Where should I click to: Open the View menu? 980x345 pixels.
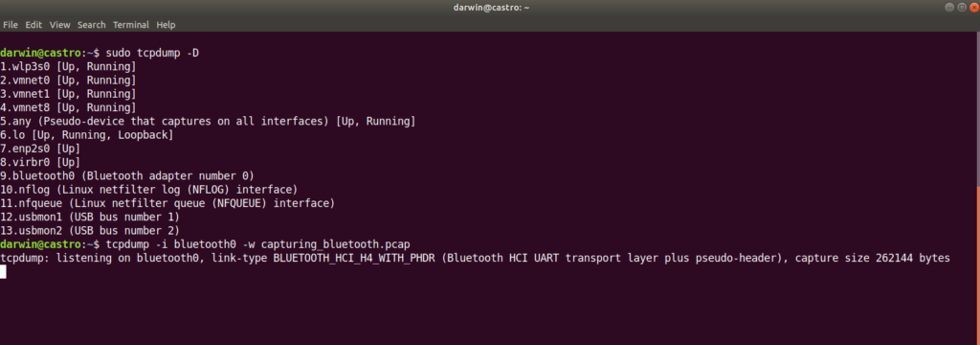[x=60, y=25]
